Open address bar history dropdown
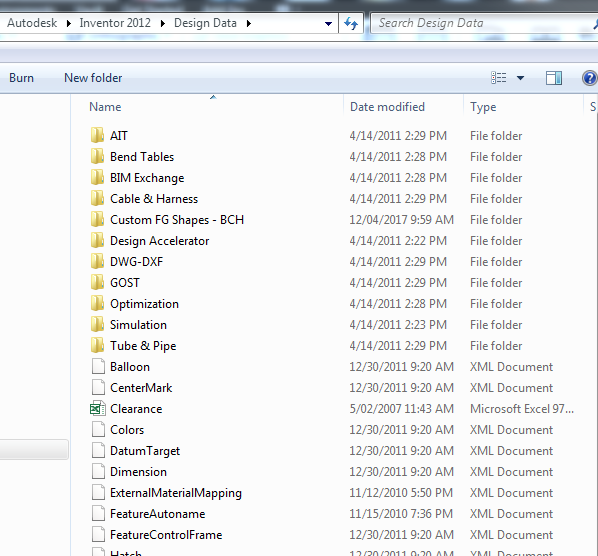Screen dimensions: 598x556 pos(328,24)
